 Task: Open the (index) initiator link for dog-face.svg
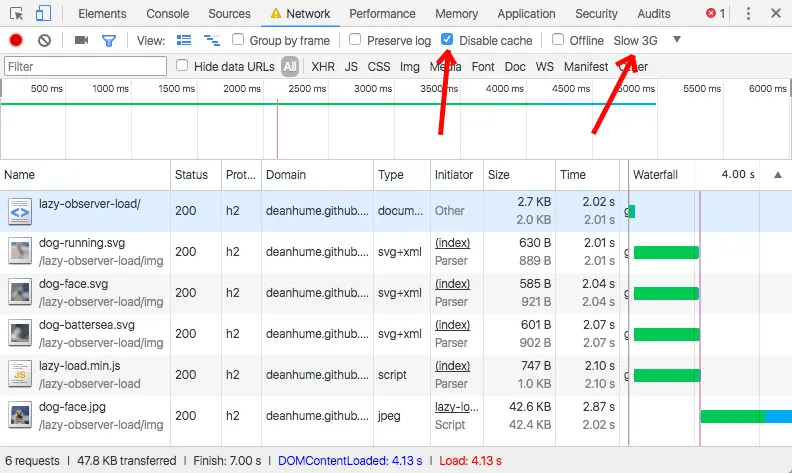(x=453, y=284)
